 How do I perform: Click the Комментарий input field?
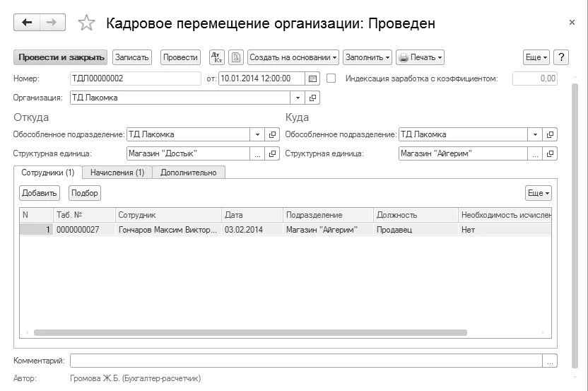point(306,361)
